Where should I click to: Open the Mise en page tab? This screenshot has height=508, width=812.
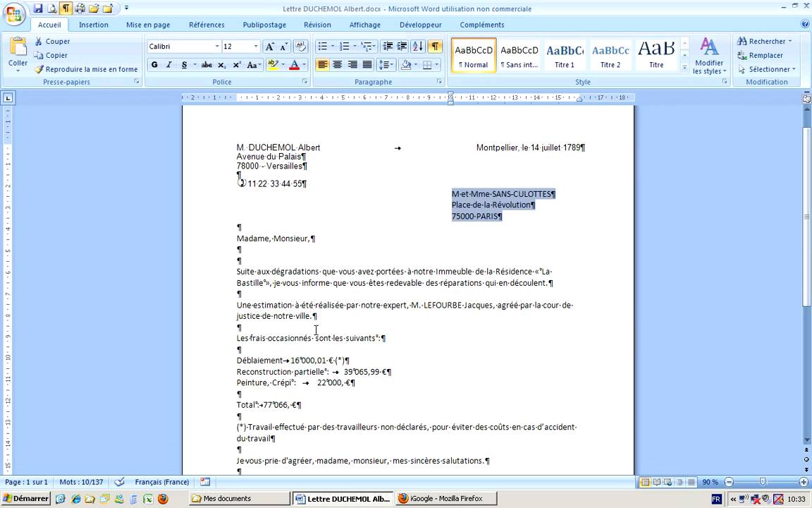pyautogui.click(x=148, y=25)
